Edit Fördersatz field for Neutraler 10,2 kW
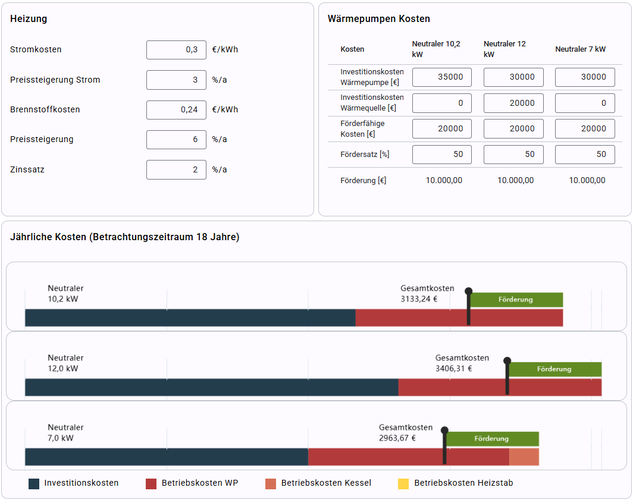Viewport: 633px width, 500px height. pyautogui.click(x=442, y=154)
